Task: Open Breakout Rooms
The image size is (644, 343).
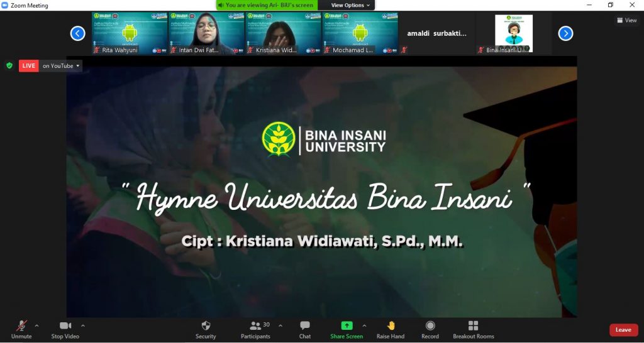Action: pos(474,330)
